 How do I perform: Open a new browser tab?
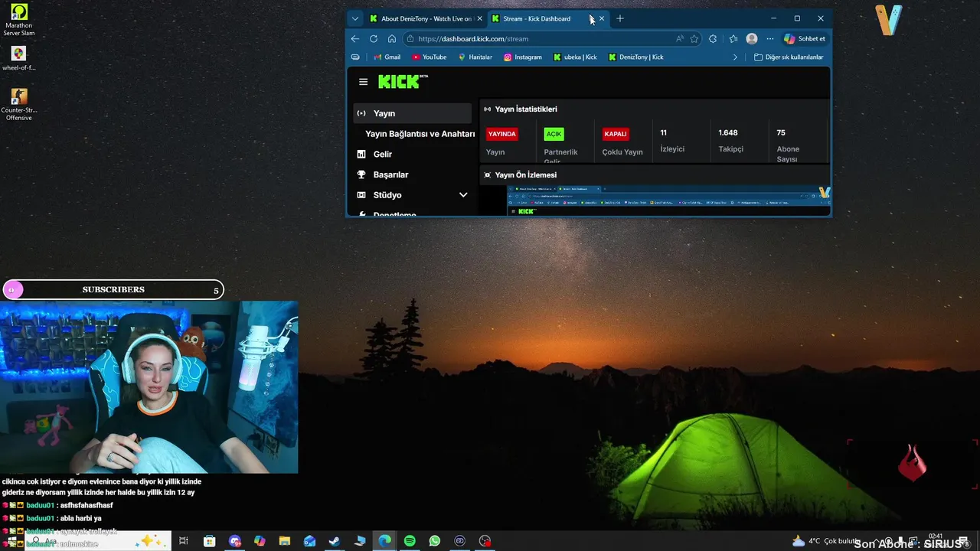point(620,18)
